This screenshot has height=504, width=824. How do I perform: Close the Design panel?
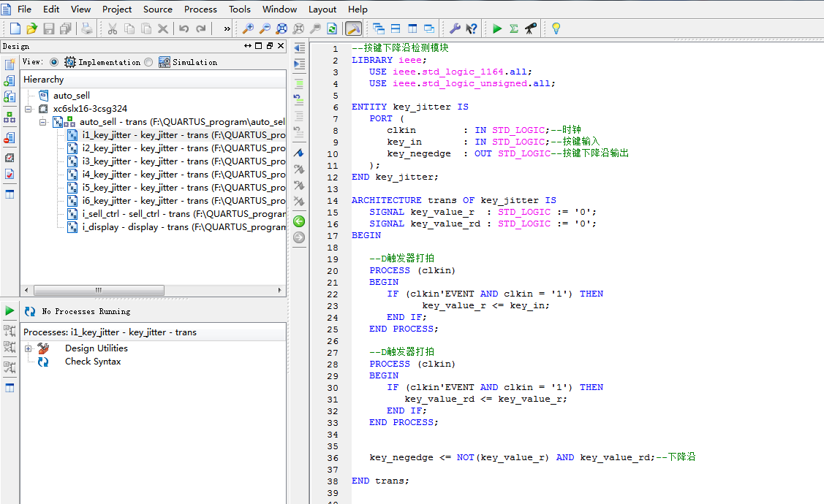[281, 46]
